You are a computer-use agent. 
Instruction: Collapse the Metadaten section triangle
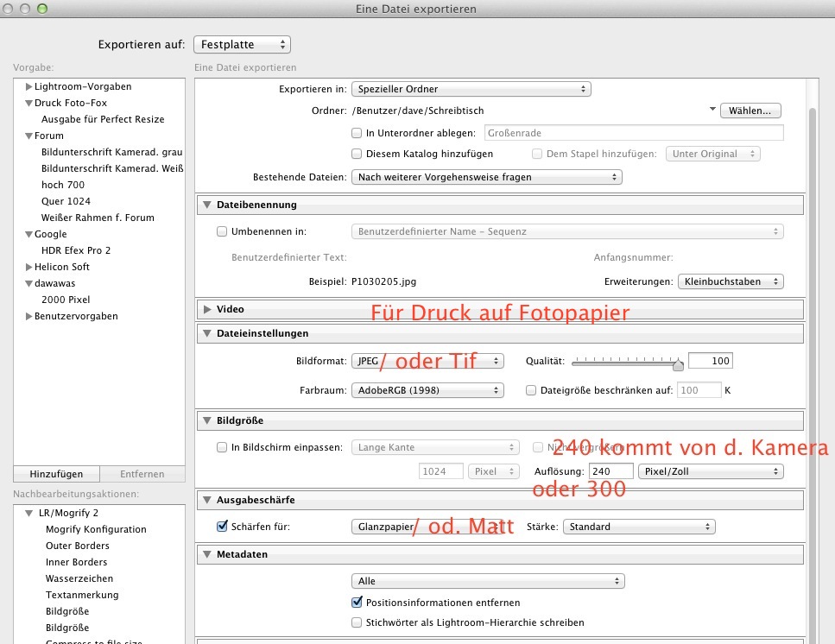[x=207, y=555]
